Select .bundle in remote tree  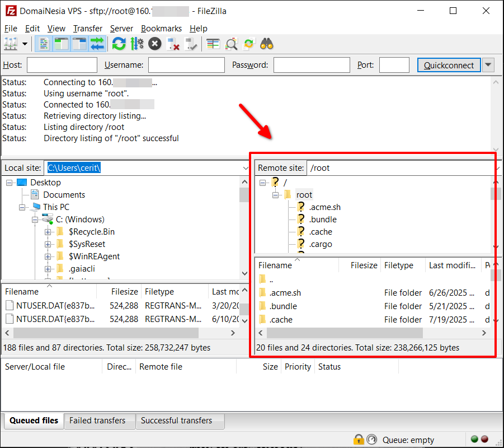[x=323, y=220]
